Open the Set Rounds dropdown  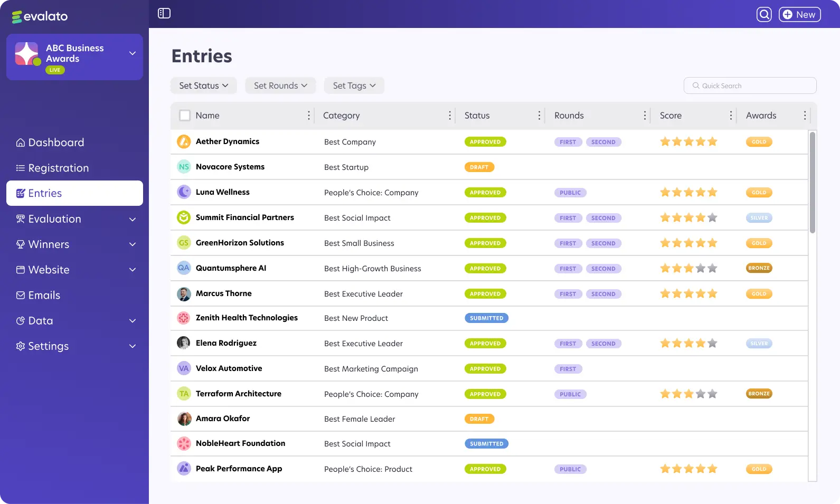point(280,85)
